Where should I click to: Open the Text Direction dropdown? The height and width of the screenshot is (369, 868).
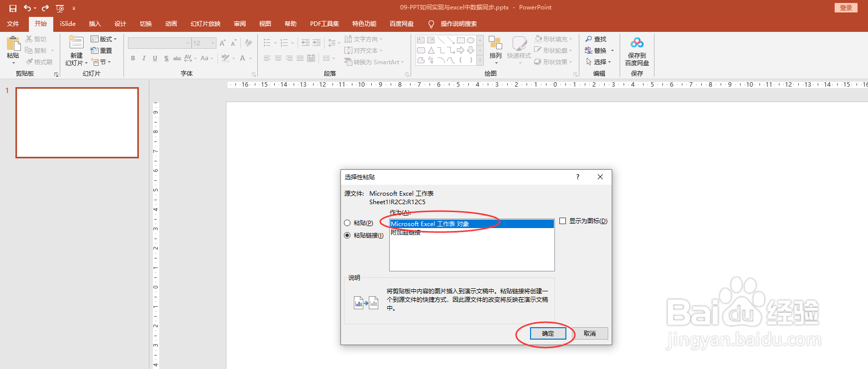point(364,39)
